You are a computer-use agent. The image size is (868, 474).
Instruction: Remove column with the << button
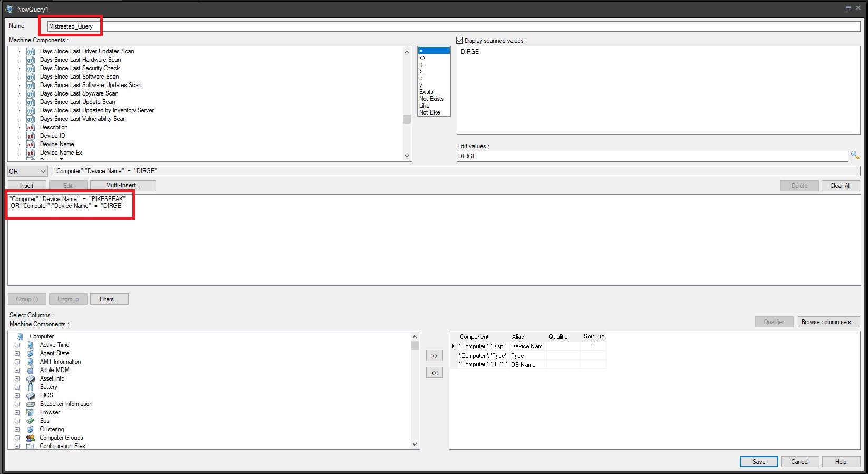[x=435, y=373]
